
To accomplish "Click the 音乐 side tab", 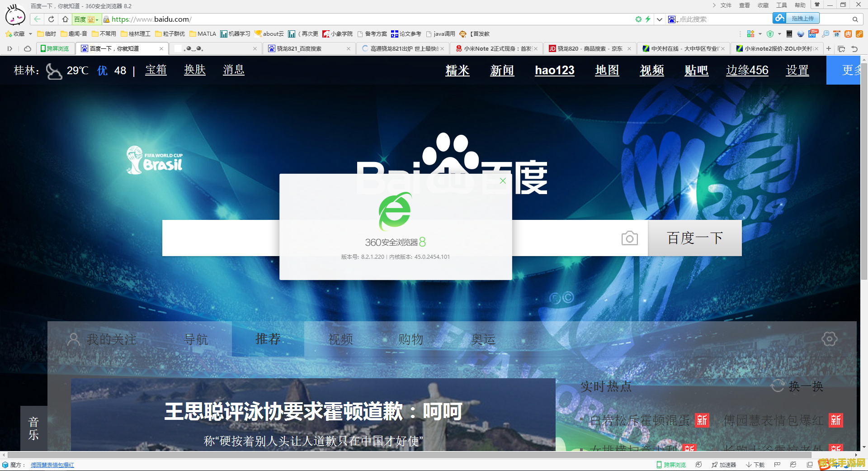I will [x=33, y=428].
